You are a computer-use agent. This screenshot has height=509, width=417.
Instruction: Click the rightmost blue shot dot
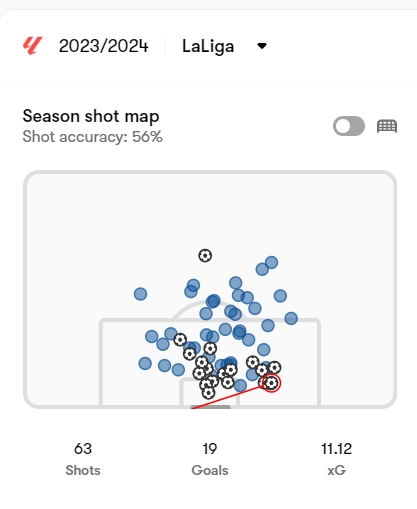(x=291, y=318)
